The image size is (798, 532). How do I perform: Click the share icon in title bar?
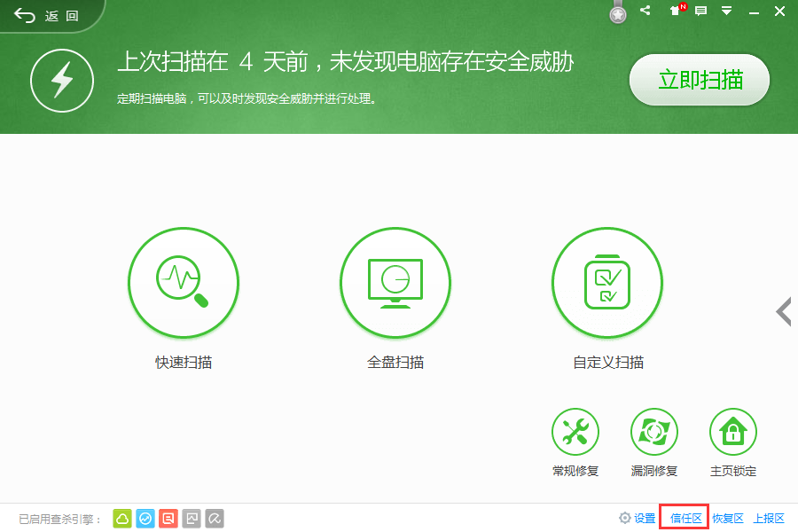pos(645,10)
